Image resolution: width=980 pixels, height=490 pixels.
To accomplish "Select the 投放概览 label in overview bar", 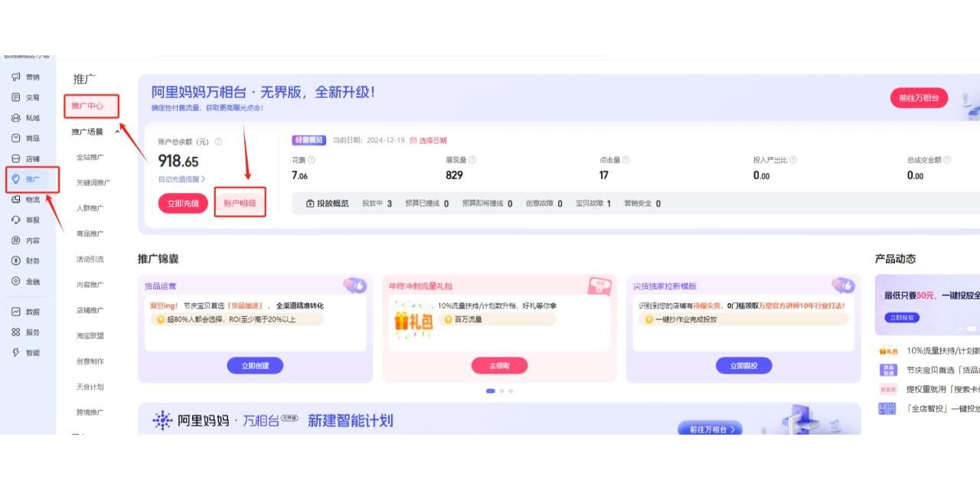I will click(x=327, y=204).
